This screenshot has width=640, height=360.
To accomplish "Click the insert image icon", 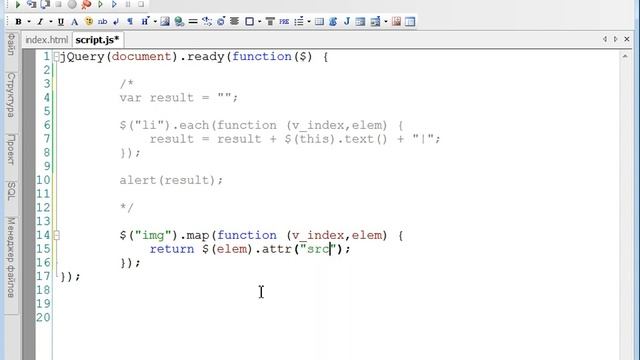I will (165, 22).
